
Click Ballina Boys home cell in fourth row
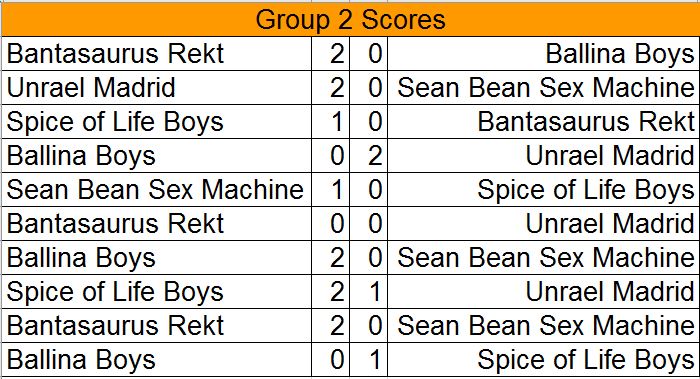(x=156, y=155)
